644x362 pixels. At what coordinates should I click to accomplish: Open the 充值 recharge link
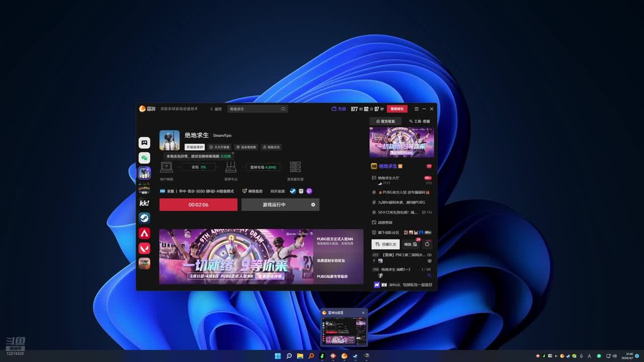(x=339, y=109)
